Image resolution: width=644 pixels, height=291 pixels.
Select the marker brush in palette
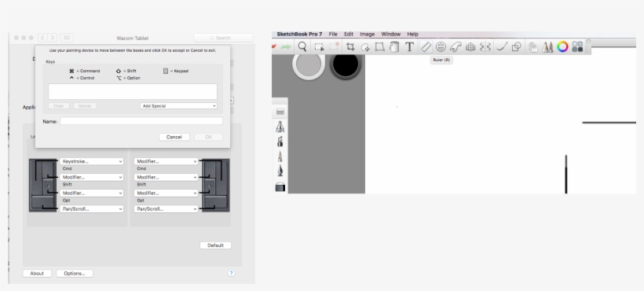280,142
